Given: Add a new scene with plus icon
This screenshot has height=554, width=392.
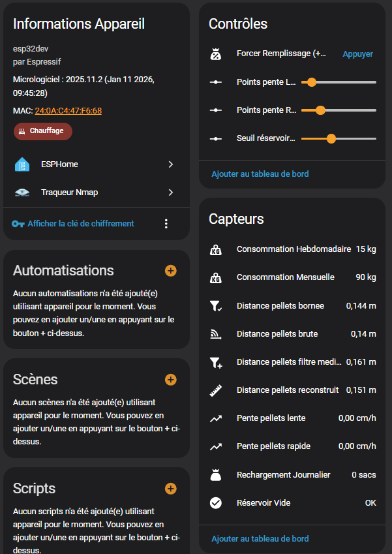Looking at the screenshot, I should [171, 379].
